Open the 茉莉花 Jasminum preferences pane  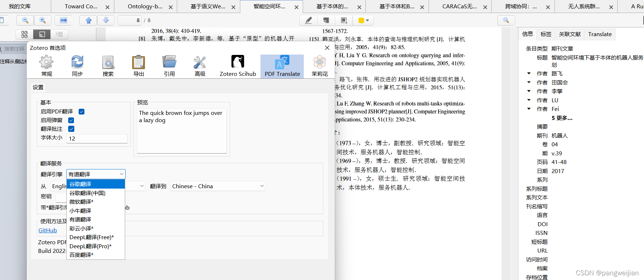tap(320, 66)
